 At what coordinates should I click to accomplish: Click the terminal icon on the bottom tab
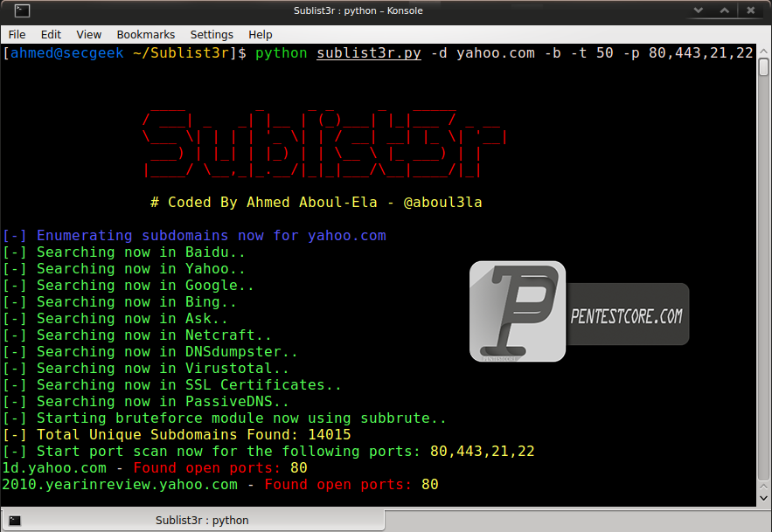click(x=15, y=520)
